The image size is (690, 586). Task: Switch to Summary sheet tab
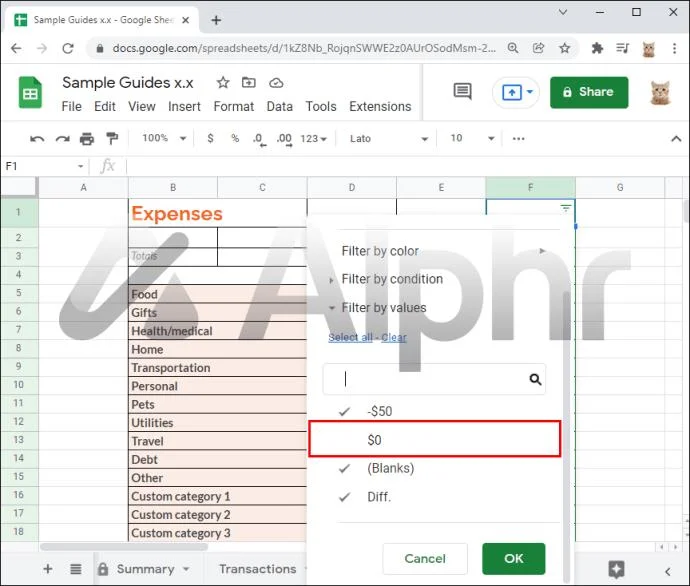145,569
